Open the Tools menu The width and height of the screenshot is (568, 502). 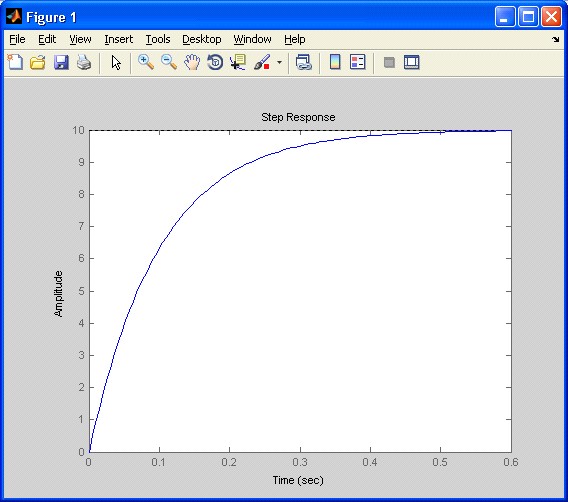pyautogui.click(x=158, y=39)
